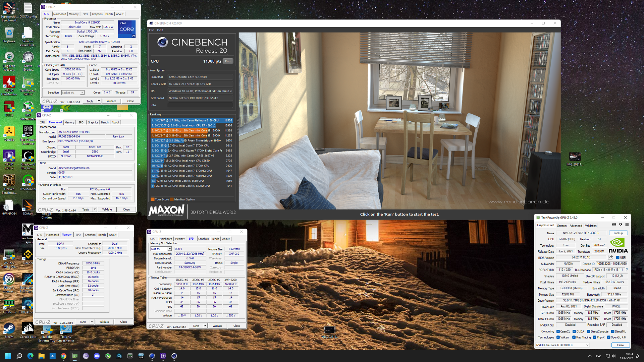Click Validate in the CPU-Z CPU window
644x362 pixels.
[x=111, y=101]
